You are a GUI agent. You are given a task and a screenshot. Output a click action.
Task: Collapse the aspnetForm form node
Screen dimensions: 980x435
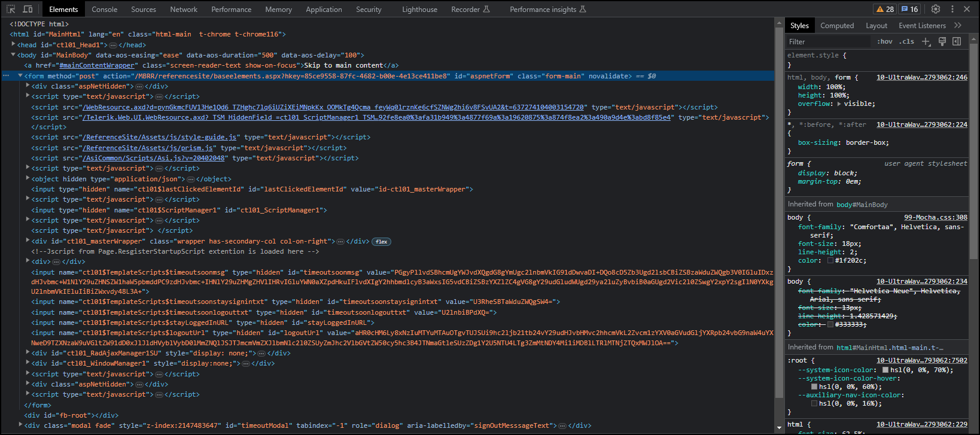click(x=20, y=75)
